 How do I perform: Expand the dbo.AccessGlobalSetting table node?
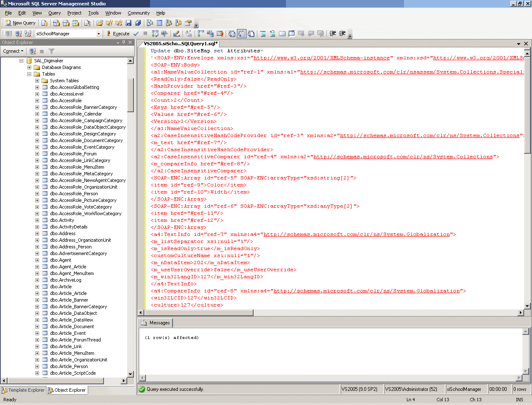pyautogui.click(x=37, y=87)
